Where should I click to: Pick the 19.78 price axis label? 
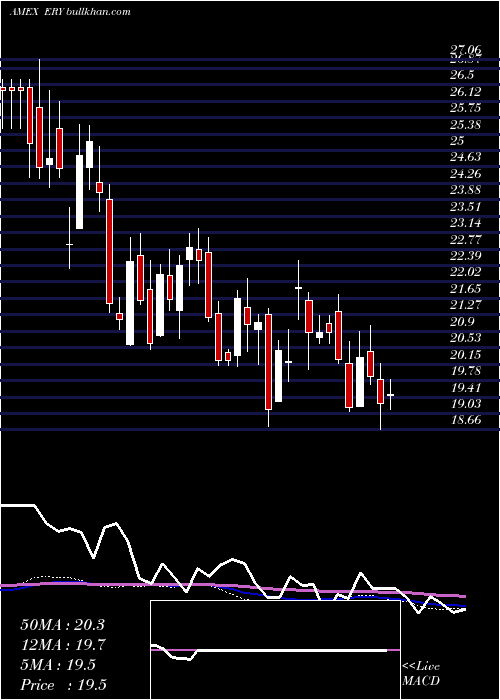(x=465, y=371)
